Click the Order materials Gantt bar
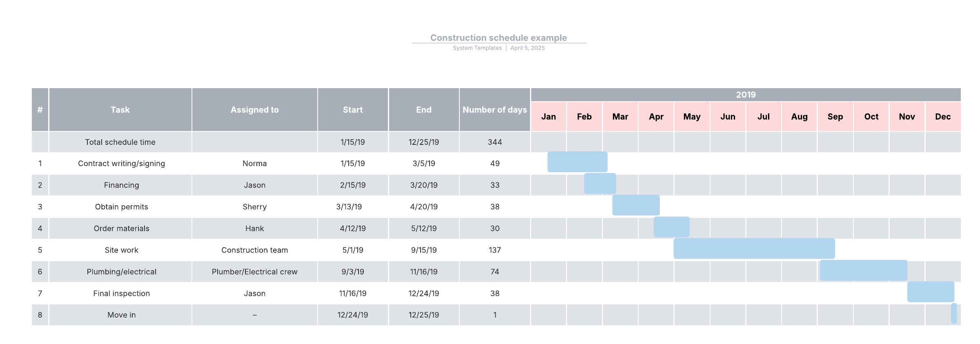The height and width of the screenshot is (344, 980). (x=671, y=227)
